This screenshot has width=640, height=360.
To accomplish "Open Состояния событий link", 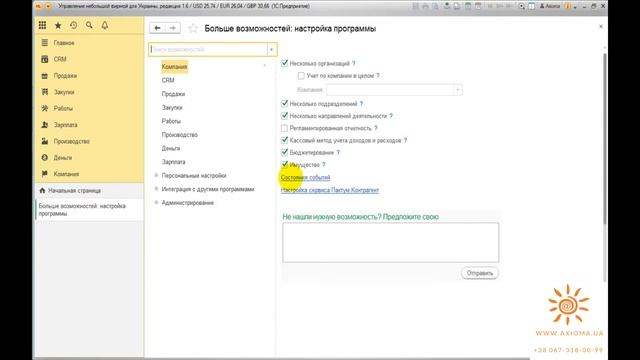I will pos(305,177).
